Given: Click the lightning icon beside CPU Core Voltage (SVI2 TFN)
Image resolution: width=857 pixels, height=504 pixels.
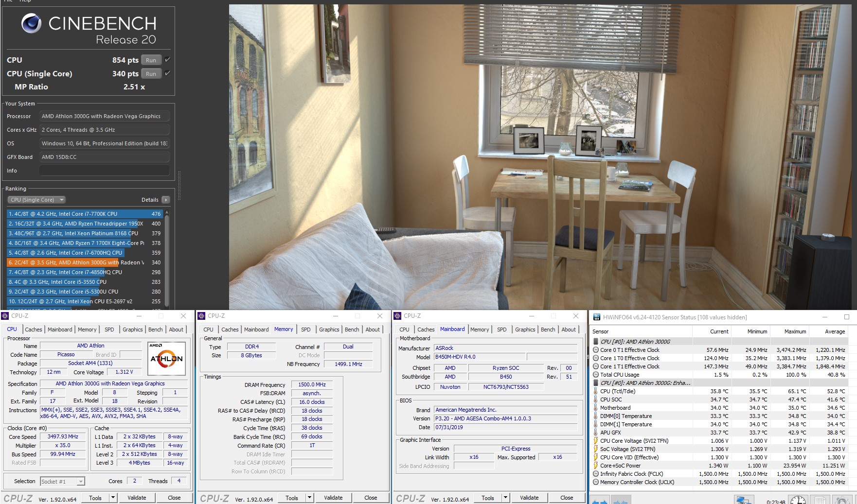Looking at the screenshot, I should pyautogui.click(x=596, y=441).
